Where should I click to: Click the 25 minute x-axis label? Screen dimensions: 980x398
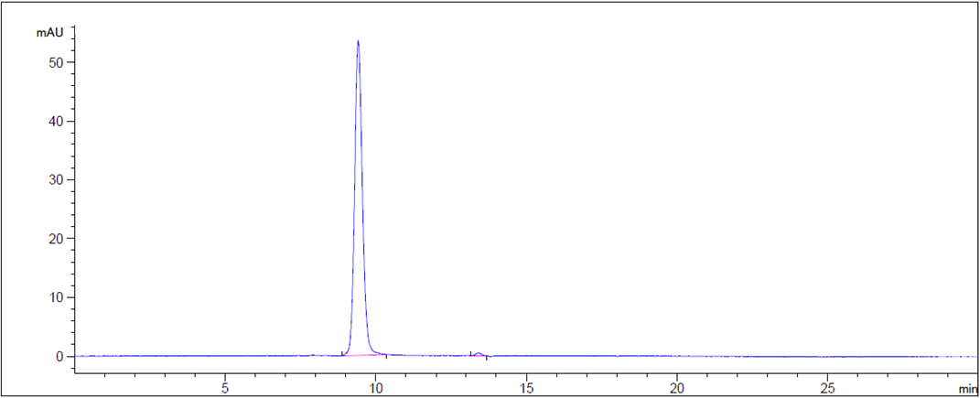(x=827, y=387)
